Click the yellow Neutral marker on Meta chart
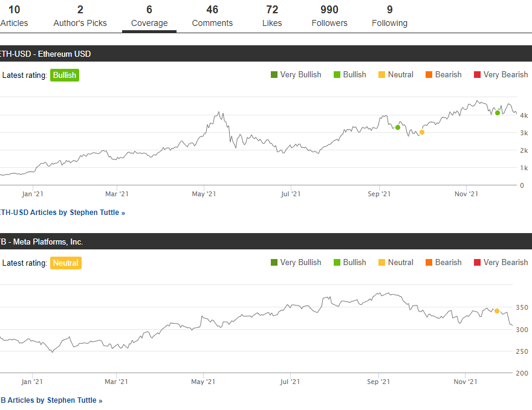The height and width of the screenshot is (410, 532). click(497, 311)
